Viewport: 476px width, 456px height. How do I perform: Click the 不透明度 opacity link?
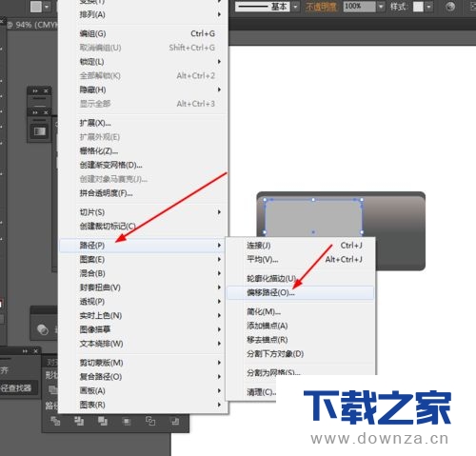[321, 7]
